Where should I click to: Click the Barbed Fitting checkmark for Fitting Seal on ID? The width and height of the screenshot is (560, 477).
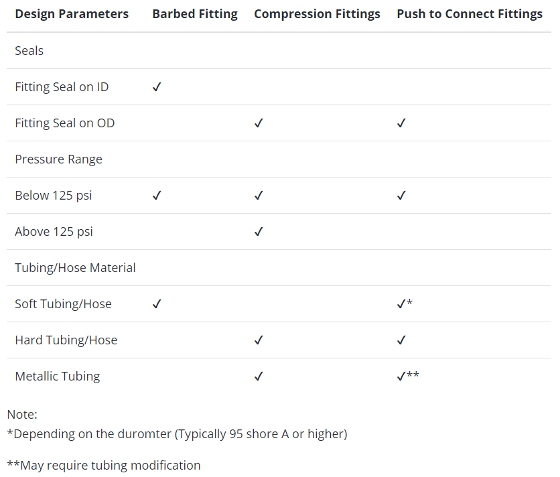click(157, 87)
